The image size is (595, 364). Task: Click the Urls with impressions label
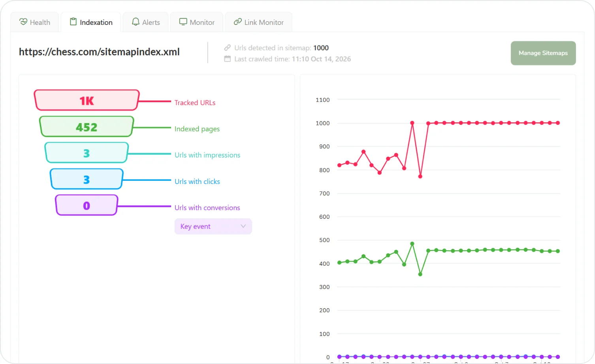207,155
